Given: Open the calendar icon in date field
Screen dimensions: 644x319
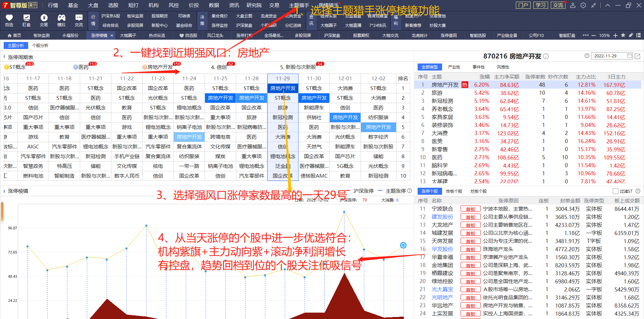Looking at the screenshot, I should [x=630, y=56].
